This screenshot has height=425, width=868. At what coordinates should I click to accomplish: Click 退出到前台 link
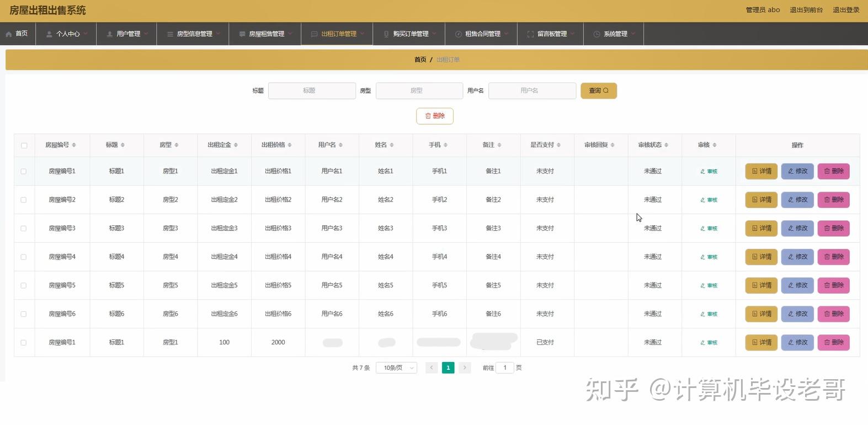806,10
